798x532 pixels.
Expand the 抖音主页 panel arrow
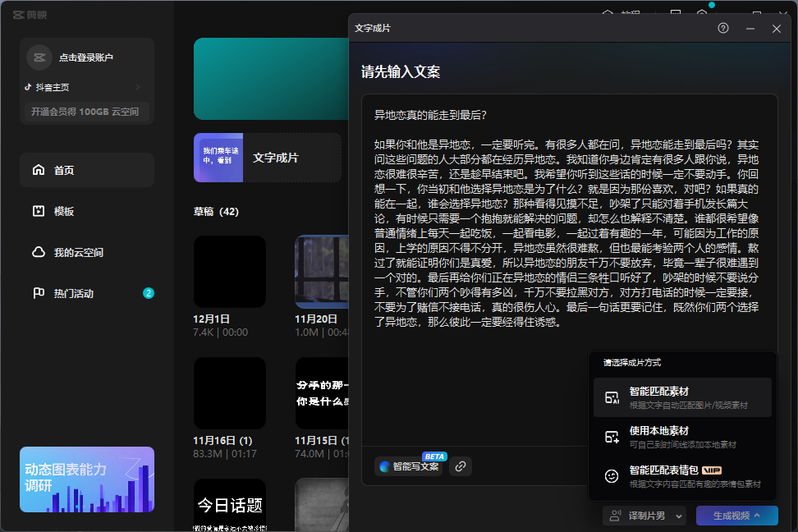[x=138, y=86]
